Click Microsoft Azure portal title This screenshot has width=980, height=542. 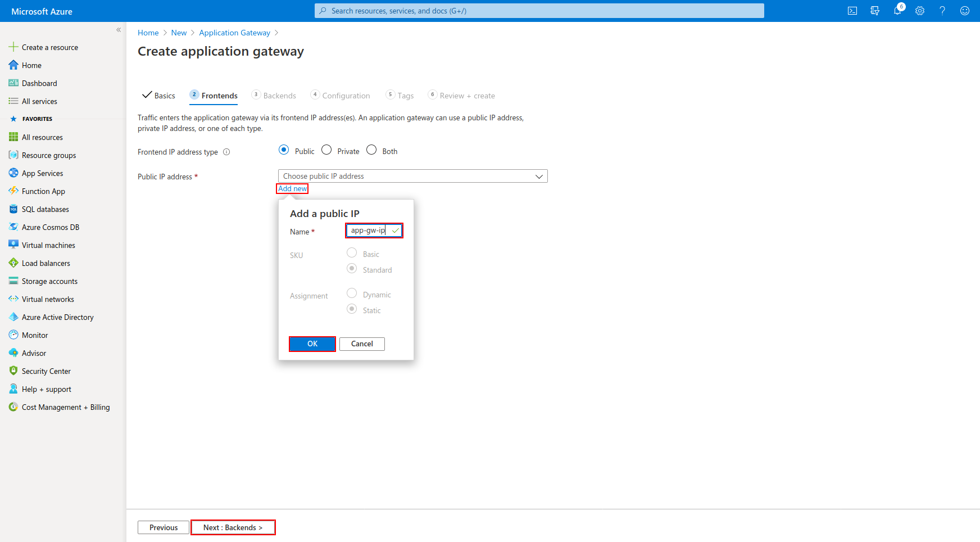(42, 11)
